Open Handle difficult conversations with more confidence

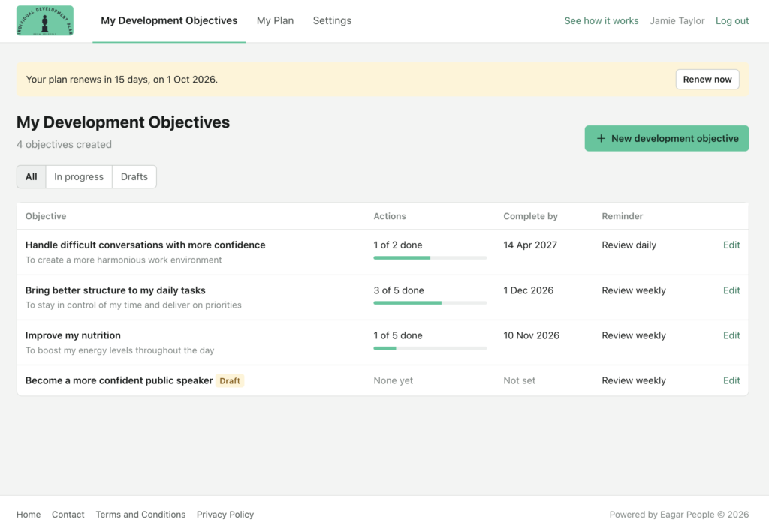coord(145,245)
